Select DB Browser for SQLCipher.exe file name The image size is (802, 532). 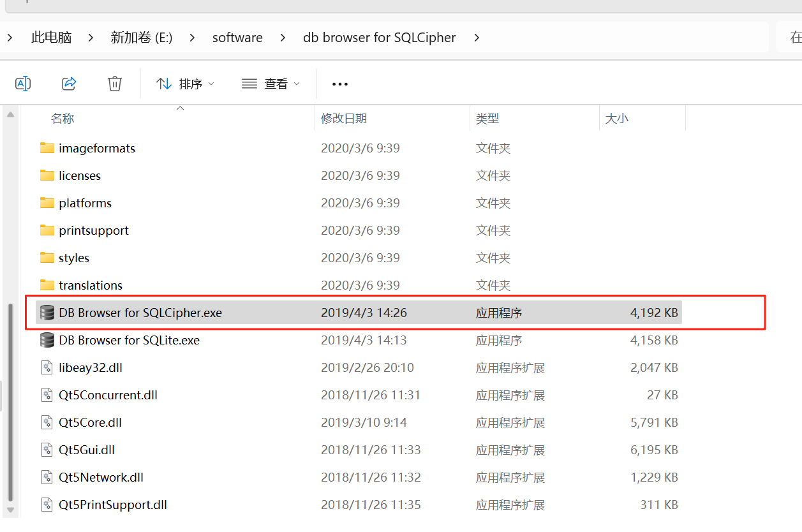(x=140, y=313)
